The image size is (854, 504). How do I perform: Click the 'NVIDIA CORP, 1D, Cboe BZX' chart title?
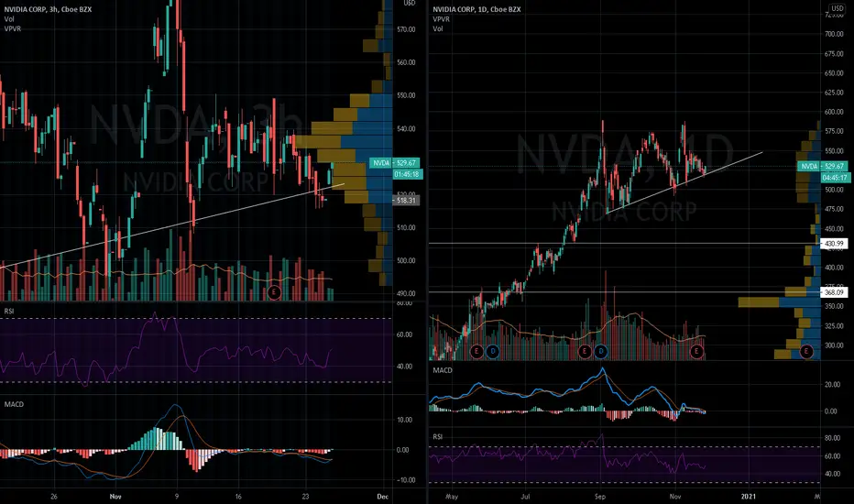click(x=476, y=9)
